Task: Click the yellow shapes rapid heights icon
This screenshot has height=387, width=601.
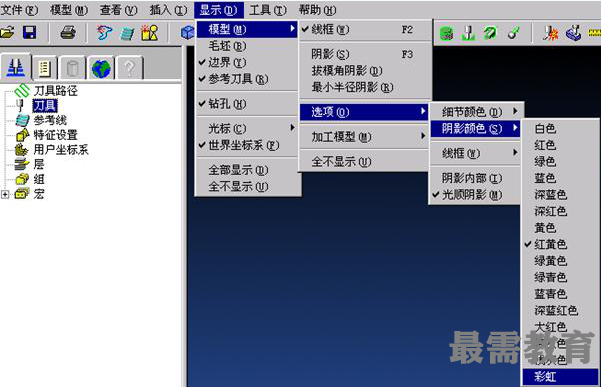Action: click(x=149, y=33)
